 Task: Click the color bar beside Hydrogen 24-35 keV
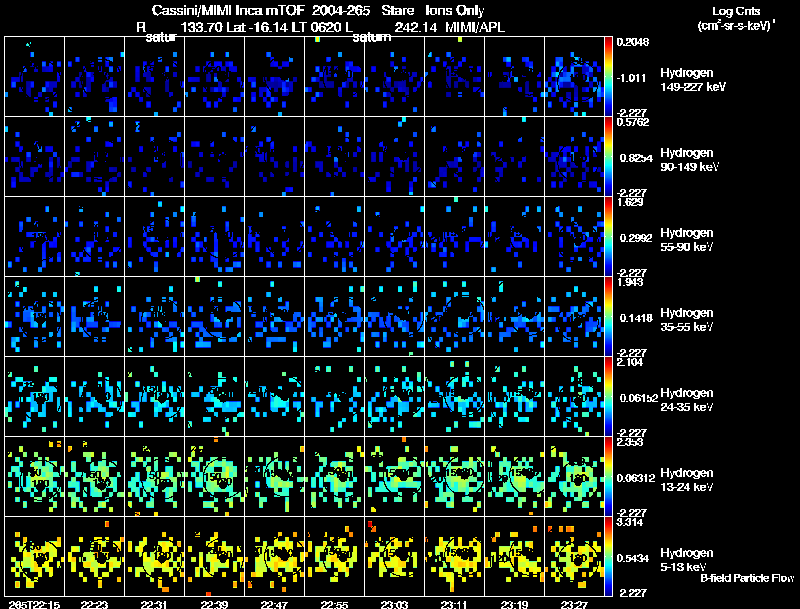(608, 396)
